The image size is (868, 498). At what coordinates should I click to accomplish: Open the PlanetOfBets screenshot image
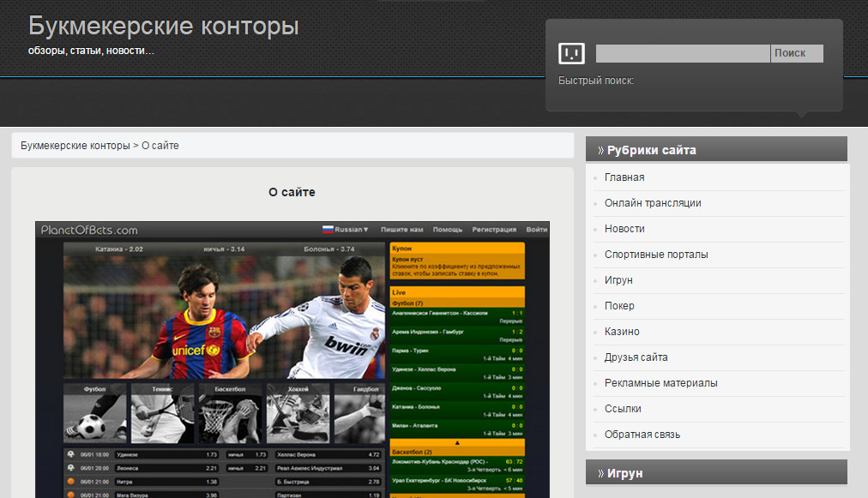292,360
